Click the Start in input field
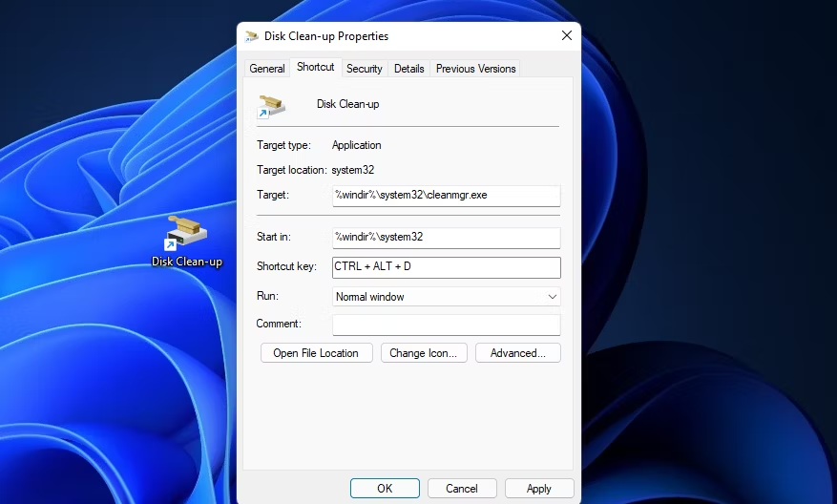The height and width of the screenshot is (504, 837). tap(447, 238)
